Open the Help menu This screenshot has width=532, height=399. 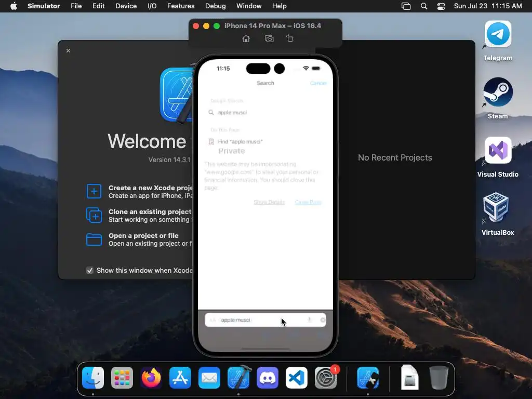point(279,6)
